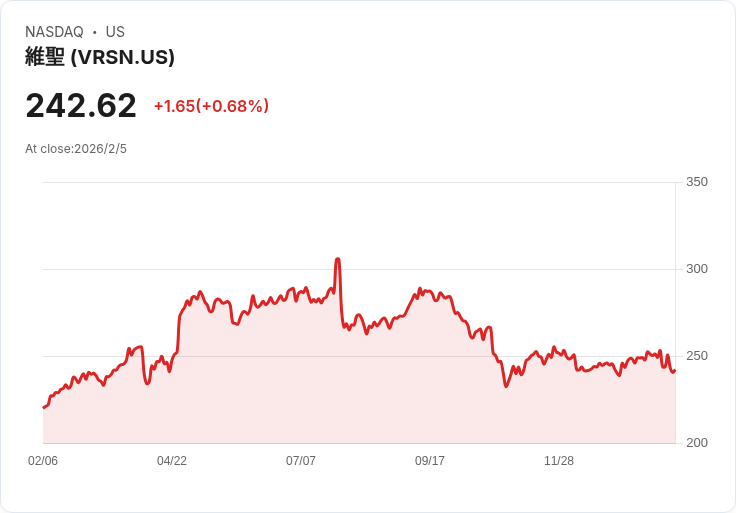Click the 300 y-axis label
This screenshot has width=736, height=513.
696,269
